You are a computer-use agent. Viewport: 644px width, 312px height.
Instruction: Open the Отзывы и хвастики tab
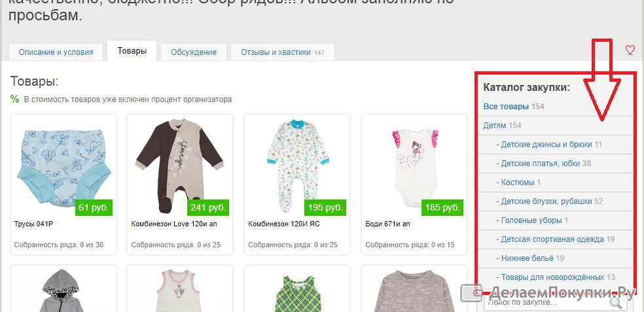[283, 52]
